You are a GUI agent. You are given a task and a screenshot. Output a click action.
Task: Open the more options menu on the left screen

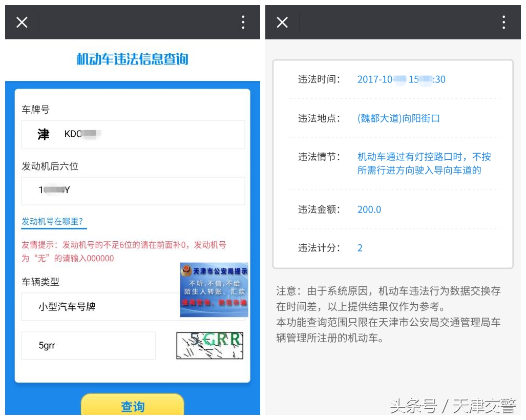click(243, 22)
